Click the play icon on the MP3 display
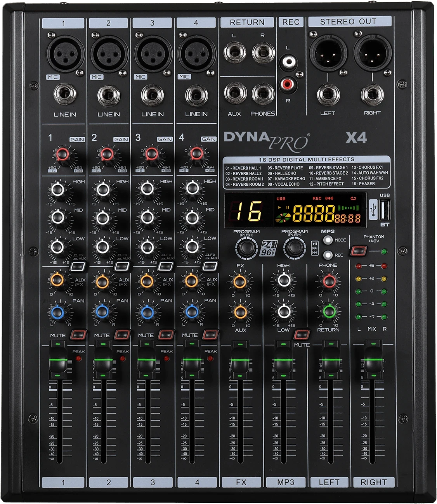The image size is (437, 504). pos(279,207)
